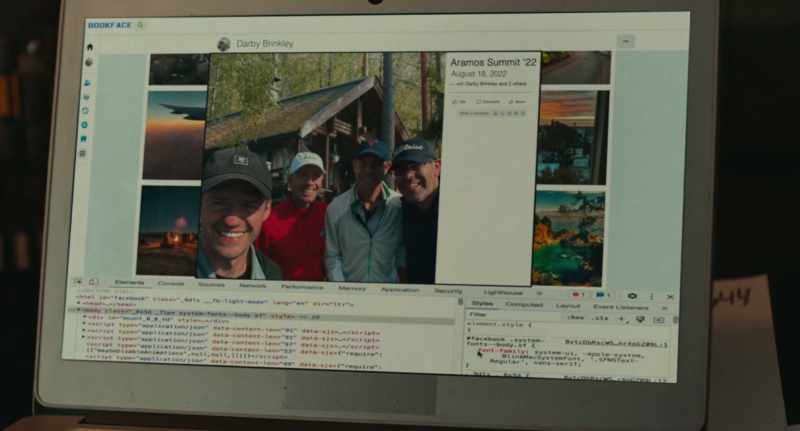Expand the first script application/json node
800x431 pixels.
84,323
